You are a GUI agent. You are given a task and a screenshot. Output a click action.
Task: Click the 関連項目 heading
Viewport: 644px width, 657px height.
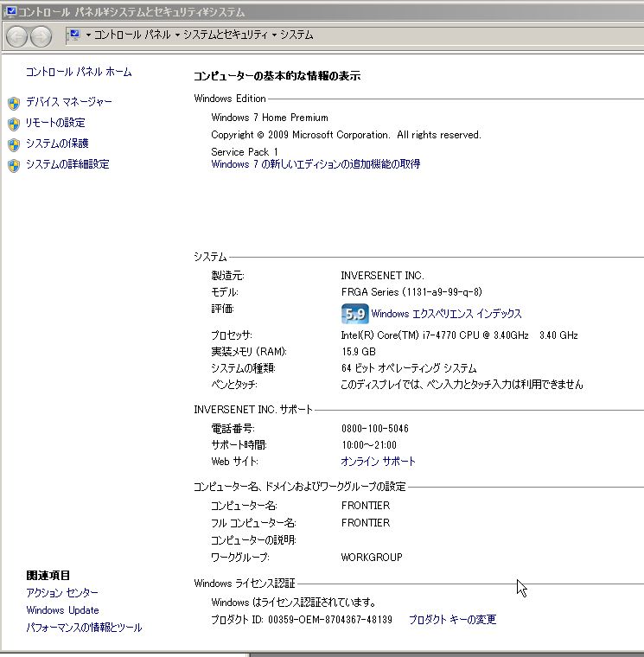(48, 576)
